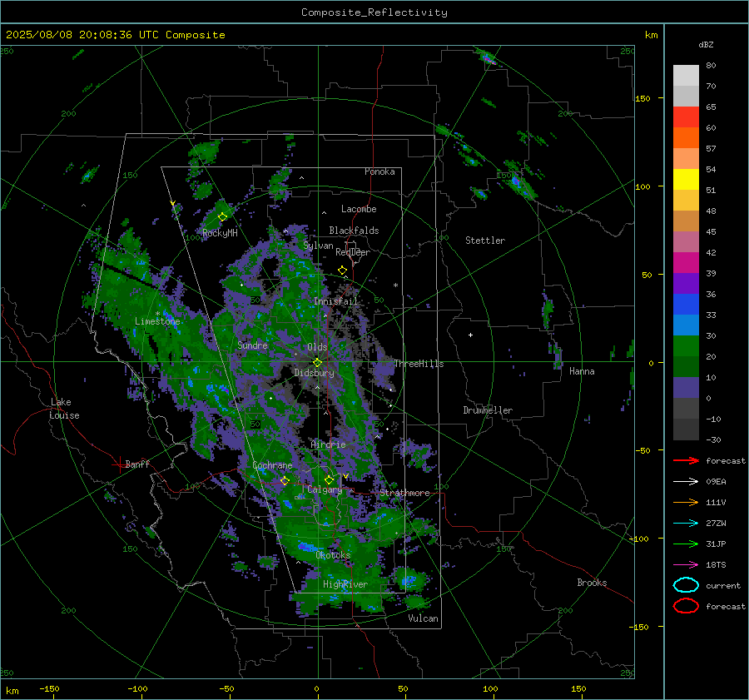749x700 pixels.
Task: Click the yellow diamond marker near Cochrane
Action: [x=285, y=480]
